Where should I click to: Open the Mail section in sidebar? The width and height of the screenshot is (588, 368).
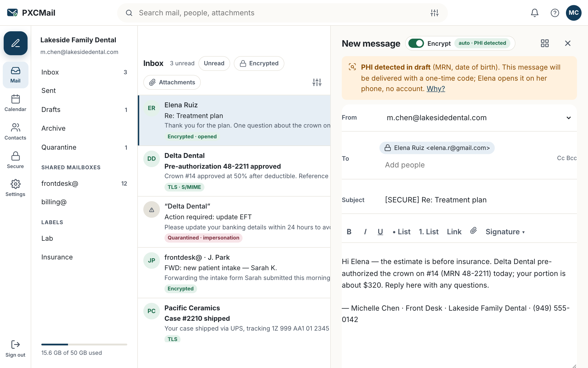[16, 75]
